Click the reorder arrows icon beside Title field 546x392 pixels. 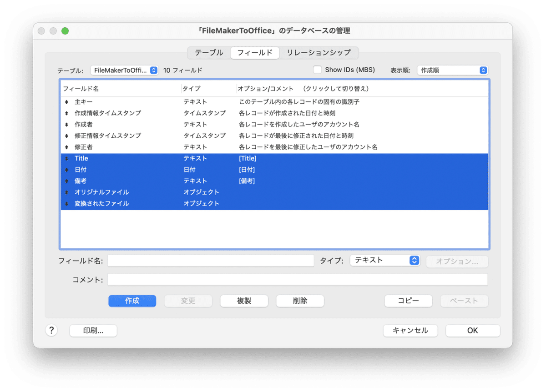point(66,158)
